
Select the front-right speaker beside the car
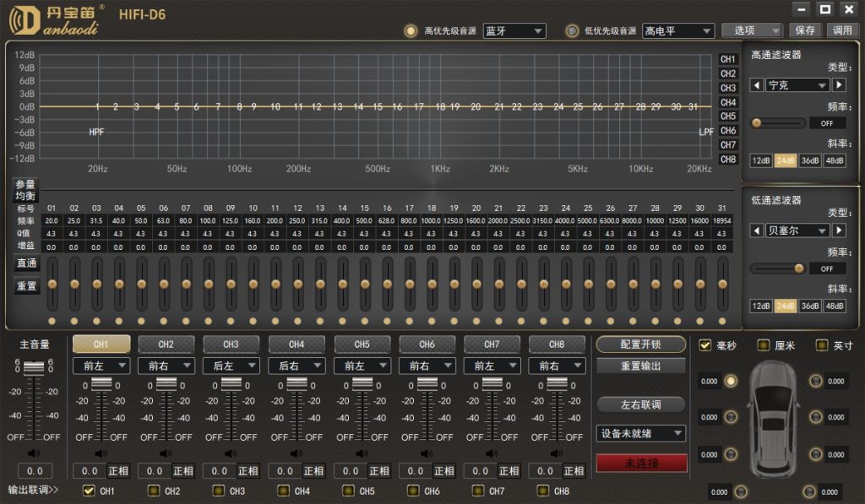pyautogui.click(x=816, y=381)
